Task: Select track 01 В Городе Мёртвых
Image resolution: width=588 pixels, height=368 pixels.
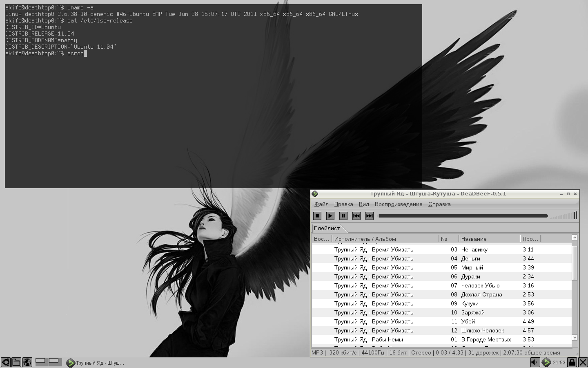Action: click(442, 339)
